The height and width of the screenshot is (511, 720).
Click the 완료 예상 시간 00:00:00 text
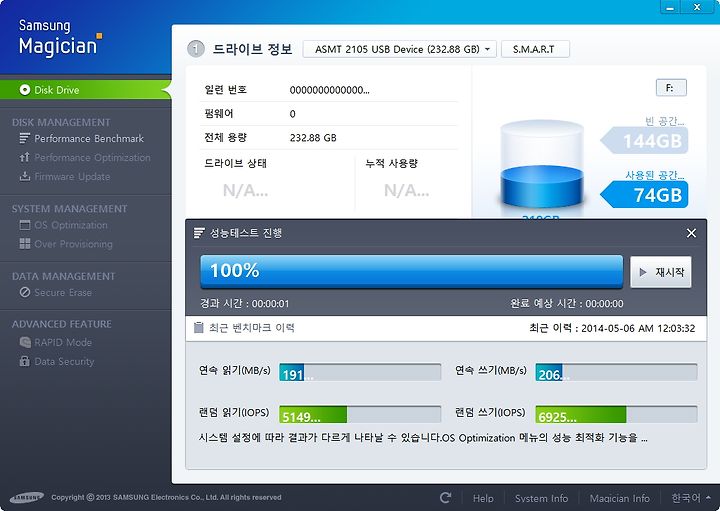click(567, 303)
